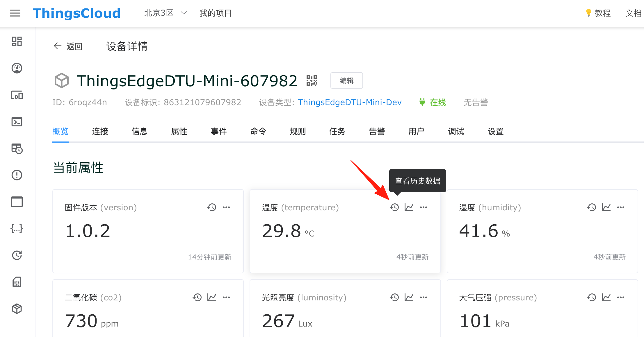Open the window panel sidebar icon
This screenshot has height=337, width=644.
point(17,202)
